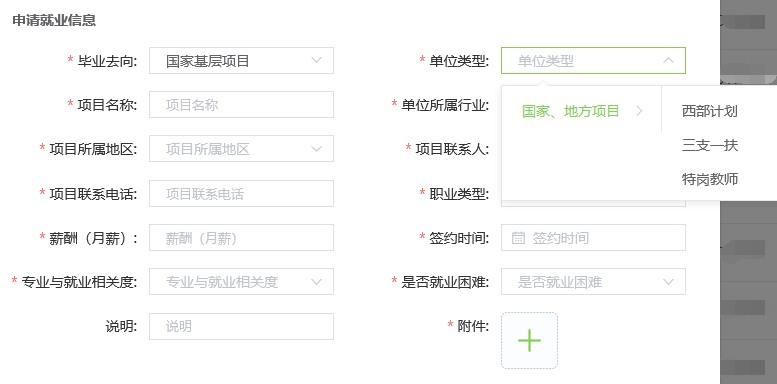Click right arrow next to 国家、地方项目
Screen dimensions: 777x384
639,111
